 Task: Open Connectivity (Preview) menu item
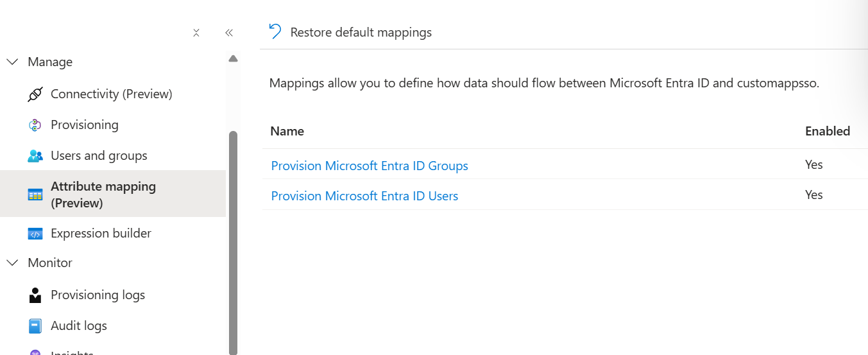[x=113, y=94]
